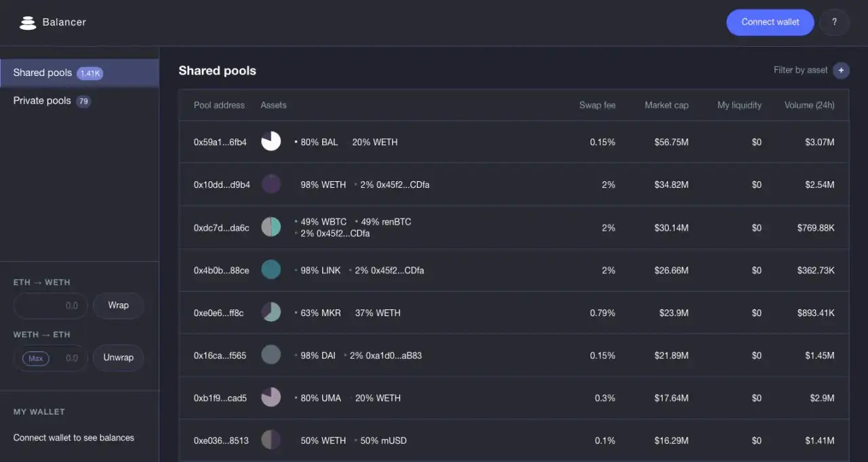
Task: Click the Balancer logo icon
Action: coord(28,22)
